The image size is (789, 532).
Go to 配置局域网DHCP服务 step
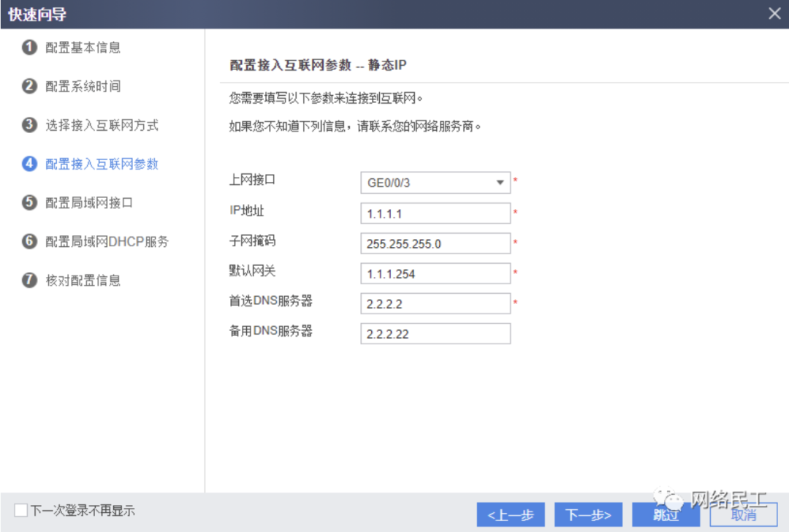107,241
